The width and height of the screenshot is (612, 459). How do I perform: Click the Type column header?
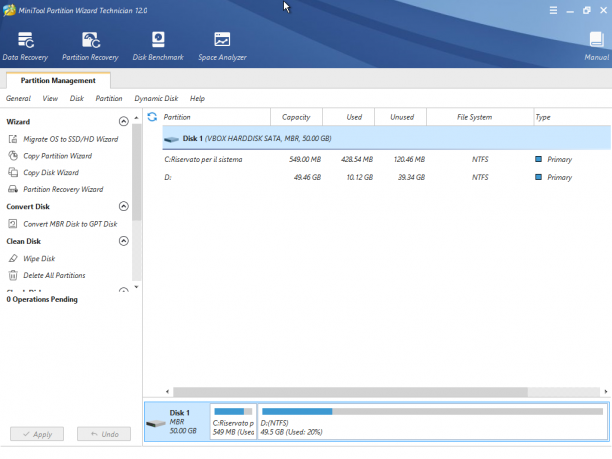click(572, 117)
